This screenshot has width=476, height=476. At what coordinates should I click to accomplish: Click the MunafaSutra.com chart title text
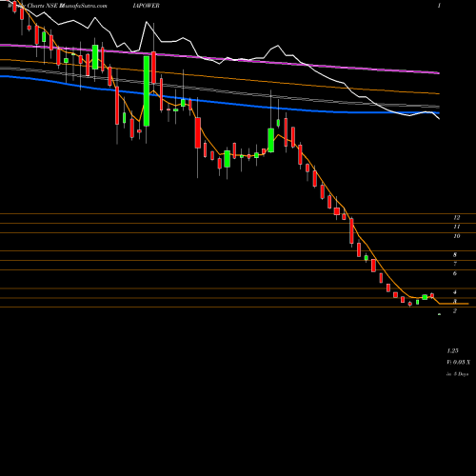pyautogui.click(x=84, y=6)
